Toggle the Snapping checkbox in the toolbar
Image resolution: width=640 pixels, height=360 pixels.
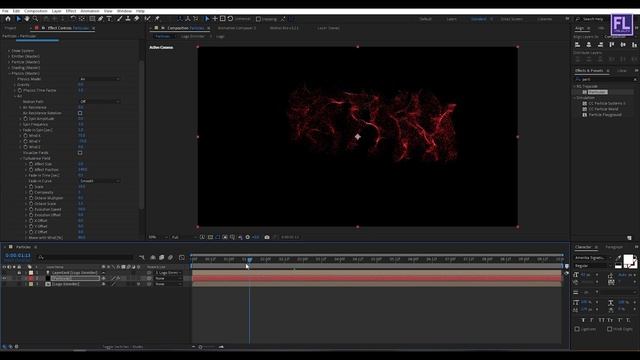(258, 19)
